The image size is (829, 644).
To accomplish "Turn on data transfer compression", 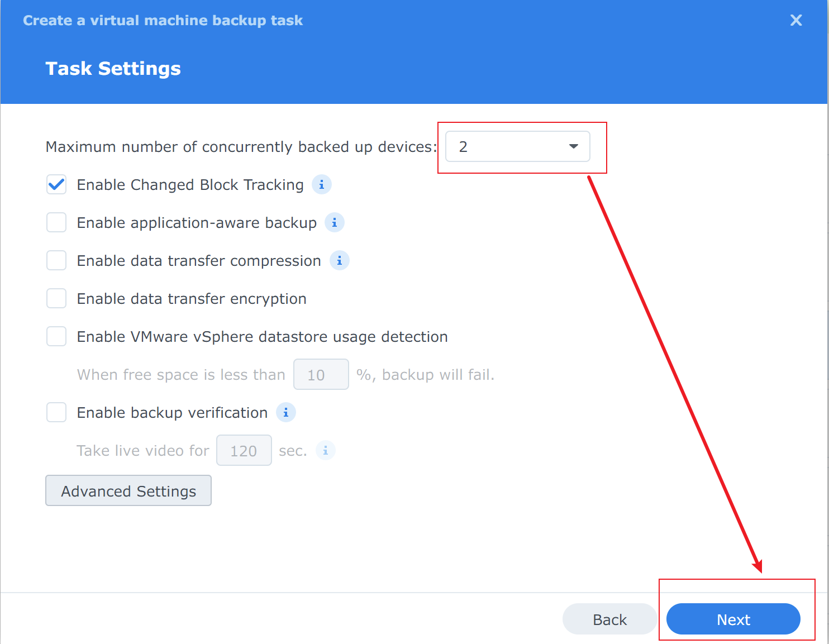I will (x=56, y=260).
